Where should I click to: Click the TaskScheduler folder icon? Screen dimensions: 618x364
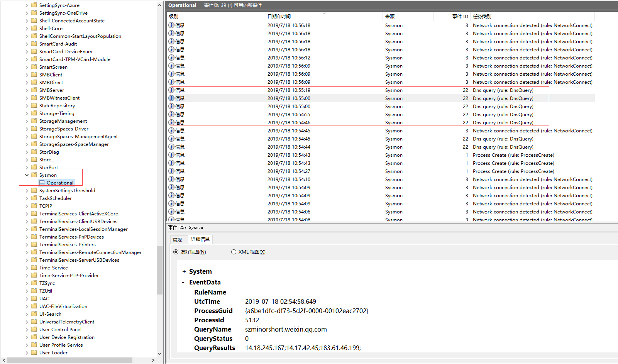coord(34,198)
